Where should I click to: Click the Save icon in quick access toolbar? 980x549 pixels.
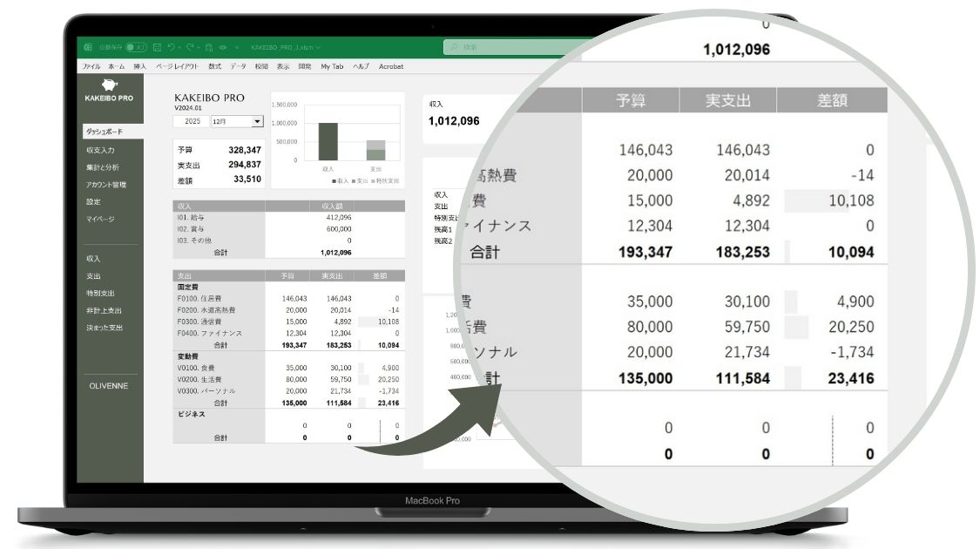[x=157, y=47]
